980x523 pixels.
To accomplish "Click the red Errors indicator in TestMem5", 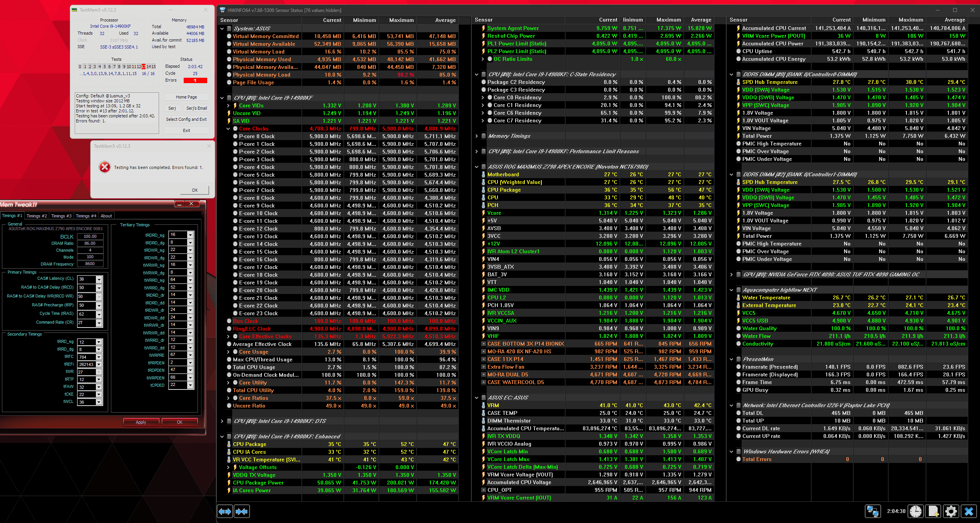I will pyautogui.click(x=195, y=80).
